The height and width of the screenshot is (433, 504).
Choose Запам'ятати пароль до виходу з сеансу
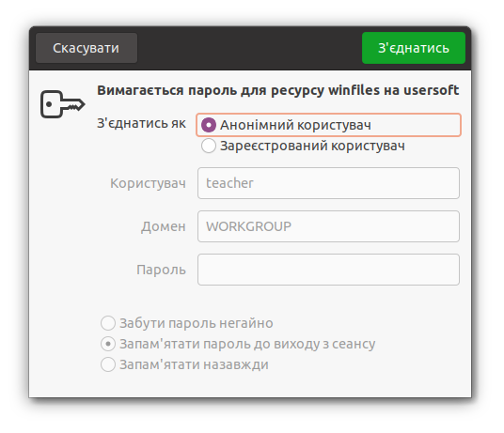[238, 344]
